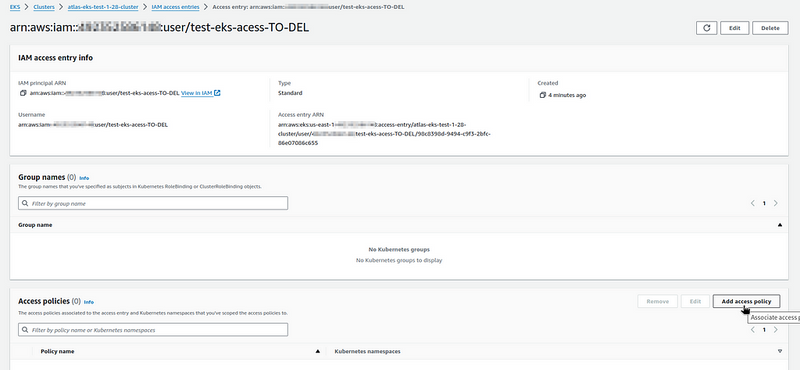Focus the Filter by group name field
The width and height of the screenshot is (800, 370).
(x=153, y=203)
